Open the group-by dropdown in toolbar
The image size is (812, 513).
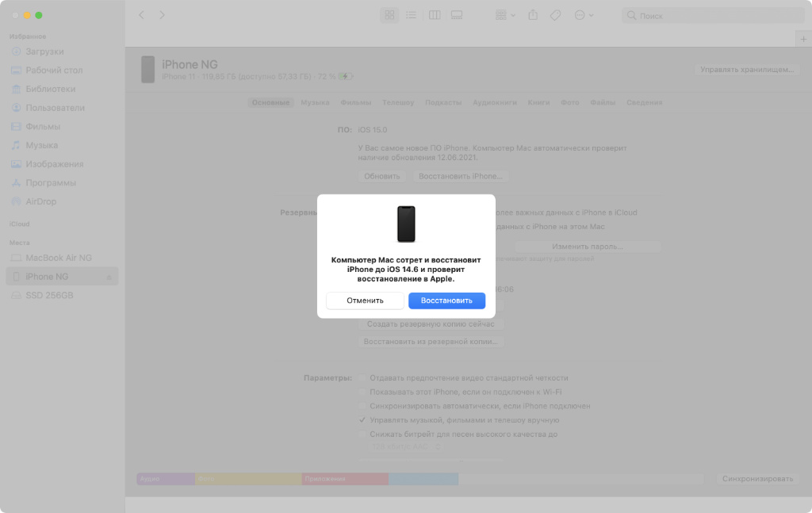(x=505, y=15)
